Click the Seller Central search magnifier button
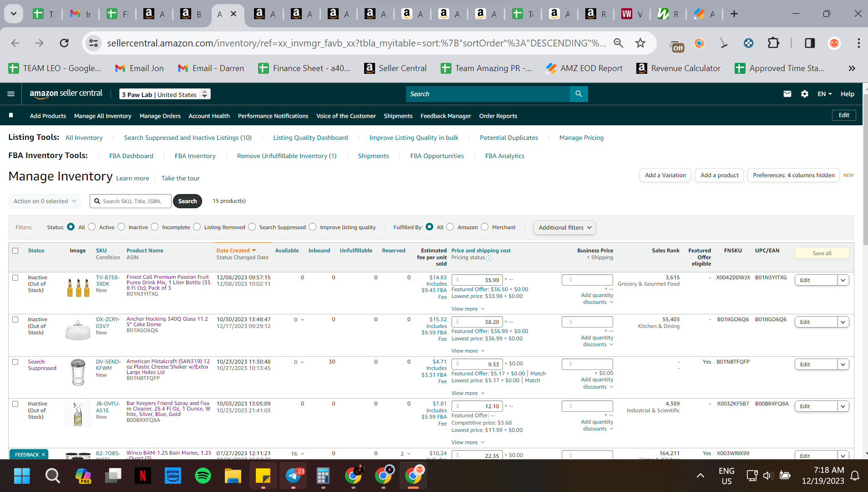 (x=579, y=94)
